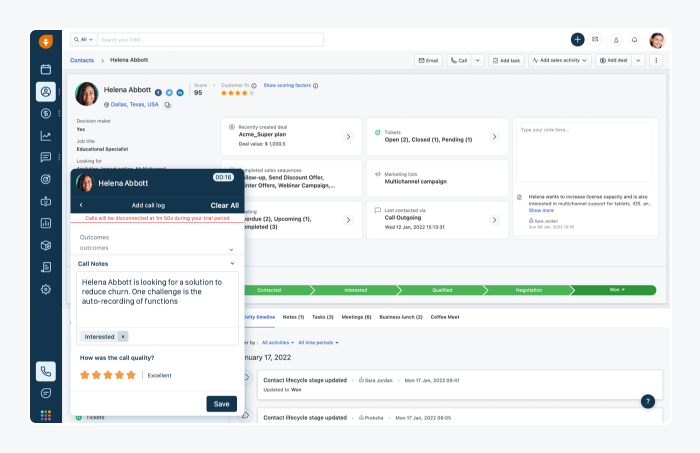Click the phone dialer icon in sidebar
700x453 pixels.
tap(46, 371)
